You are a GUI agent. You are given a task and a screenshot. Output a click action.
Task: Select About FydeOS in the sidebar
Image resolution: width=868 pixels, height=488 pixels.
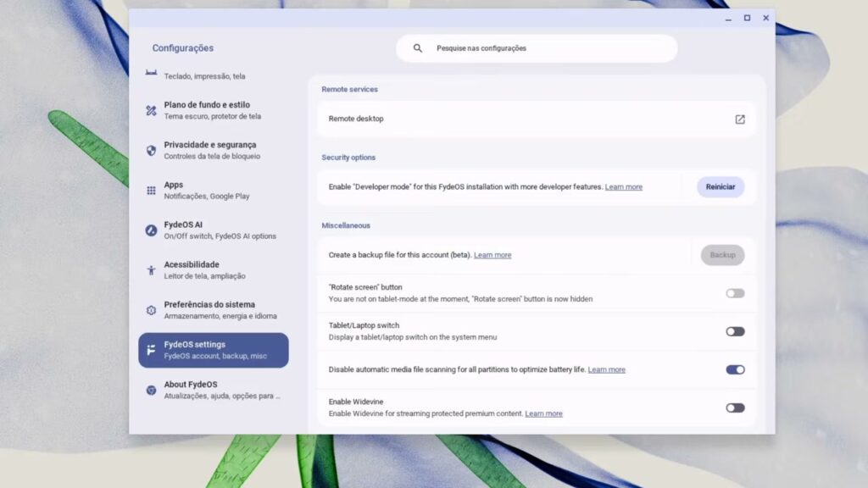click(x=213, y=390)
